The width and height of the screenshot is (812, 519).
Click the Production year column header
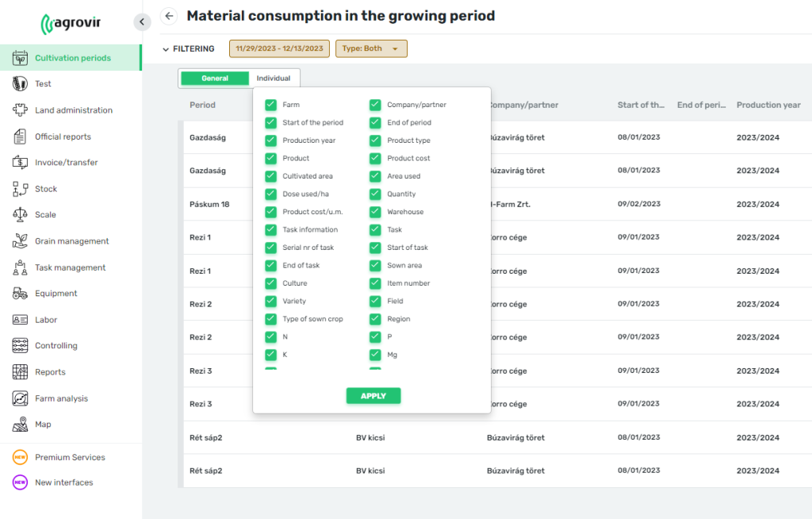click(768, 105)
